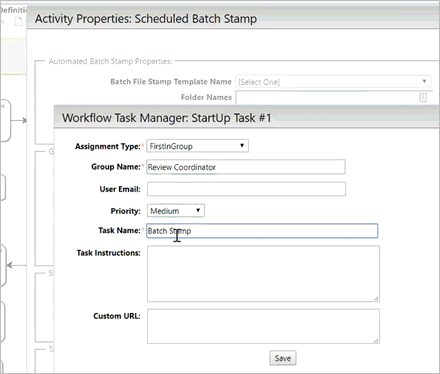Click the icon in the Folder Names field
This screenshot has width=440, height=374.
point(423,98)
